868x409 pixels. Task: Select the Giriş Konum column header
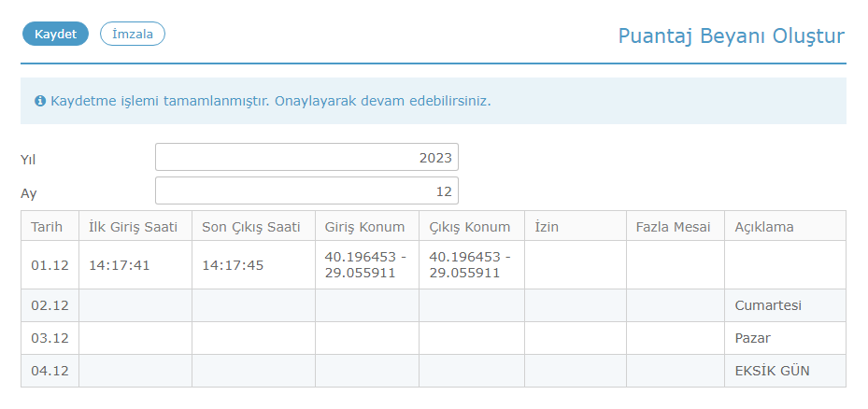(x=367, y=226)
